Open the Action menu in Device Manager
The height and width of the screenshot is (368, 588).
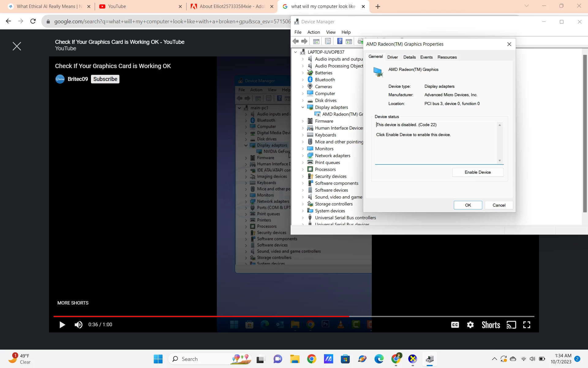(x=313, y=32)
